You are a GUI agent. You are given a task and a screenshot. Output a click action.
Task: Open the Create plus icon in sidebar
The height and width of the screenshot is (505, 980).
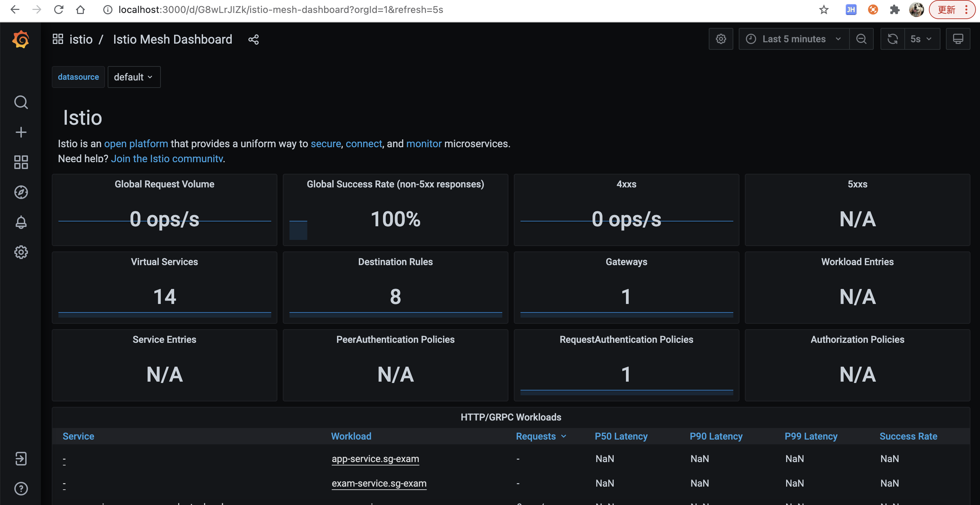click(x=21, y=133)
